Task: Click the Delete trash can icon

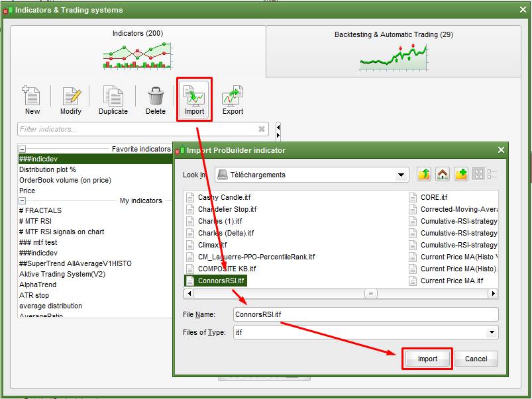Action: (156, 96)
